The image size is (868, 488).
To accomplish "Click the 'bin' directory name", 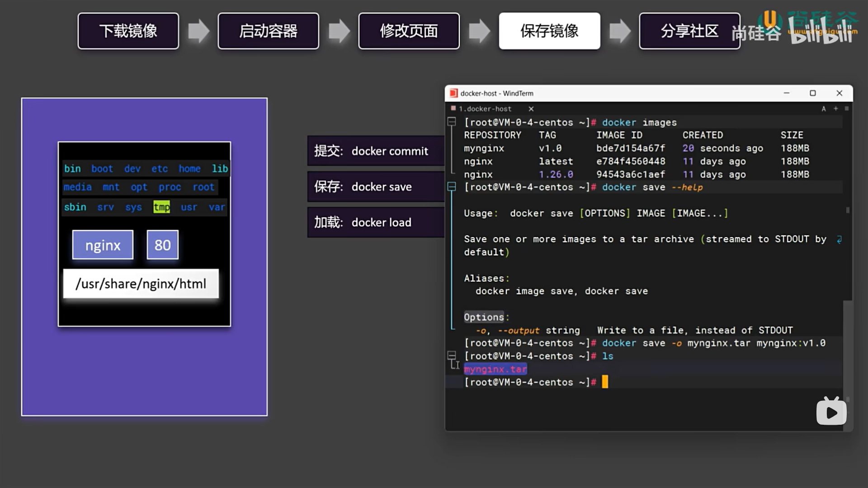I will click(72, 169).
